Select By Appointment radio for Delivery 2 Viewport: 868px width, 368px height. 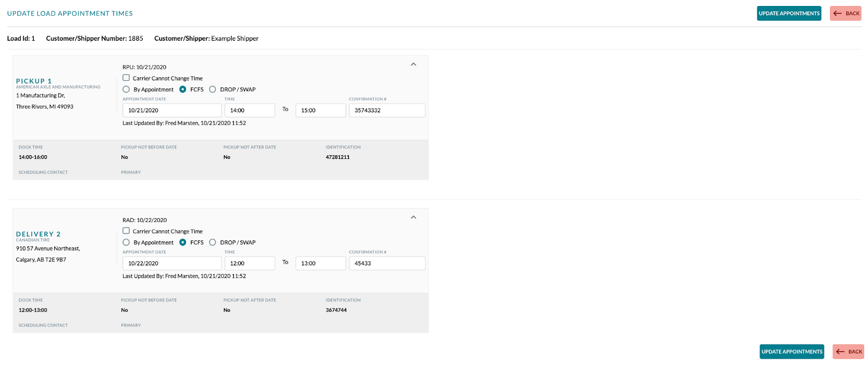[126, 243]
